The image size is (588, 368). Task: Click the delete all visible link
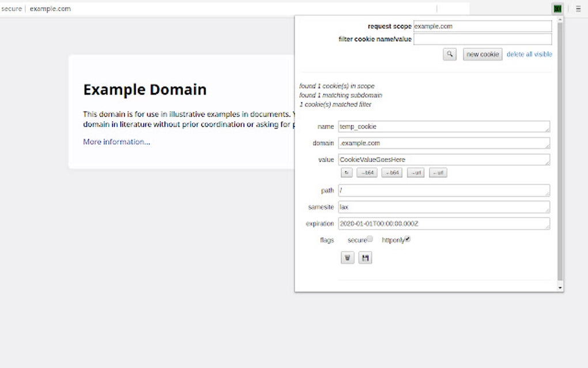pos(529,54)
